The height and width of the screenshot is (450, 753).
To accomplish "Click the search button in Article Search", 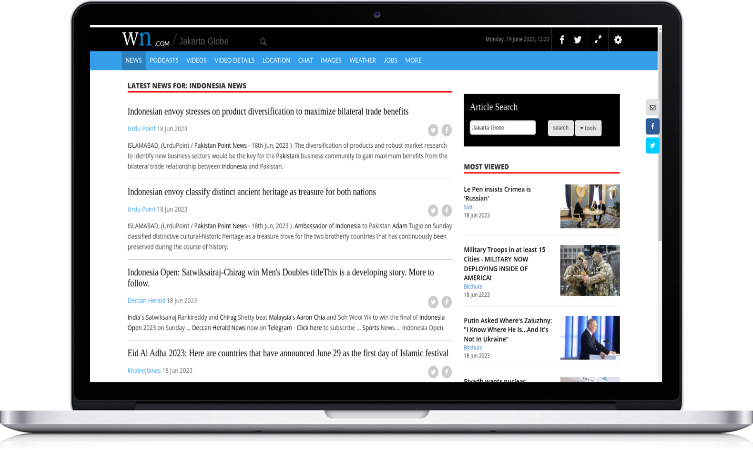I will click(x=560, y=128).
